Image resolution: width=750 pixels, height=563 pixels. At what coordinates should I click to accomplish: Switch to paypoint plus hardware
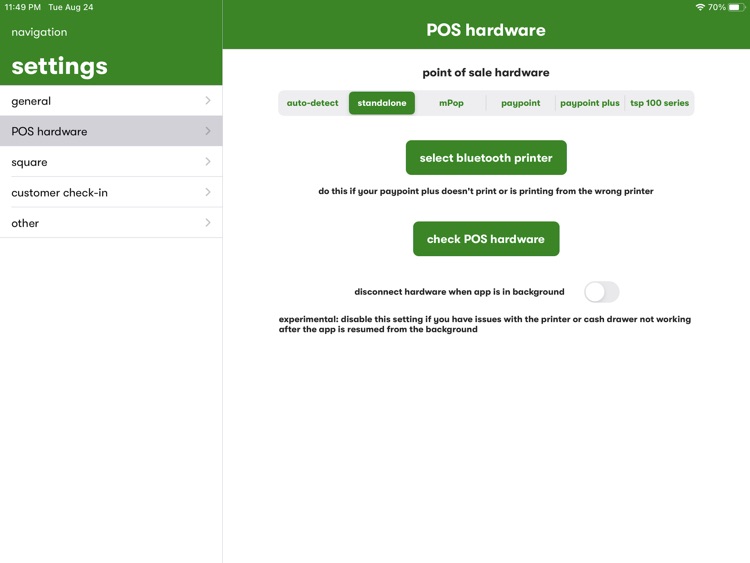pos(590,103)
